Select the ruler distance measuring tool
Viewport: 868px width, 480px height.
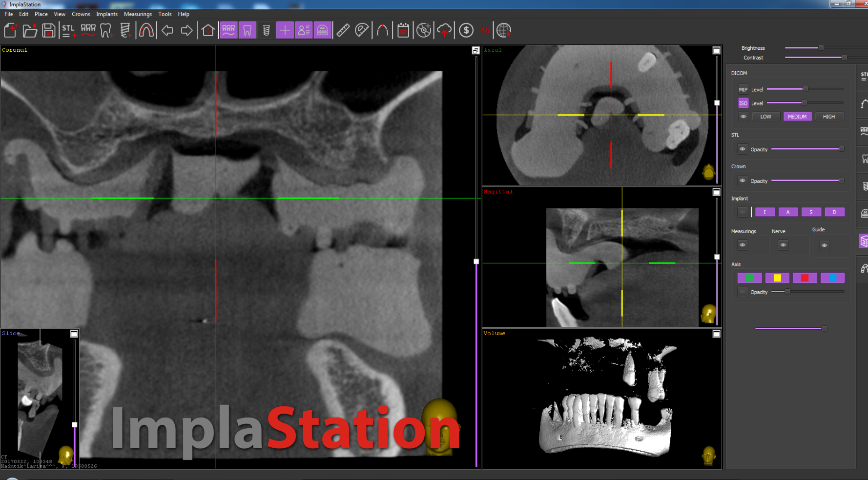pyautogui.click(x=343, y=30)
